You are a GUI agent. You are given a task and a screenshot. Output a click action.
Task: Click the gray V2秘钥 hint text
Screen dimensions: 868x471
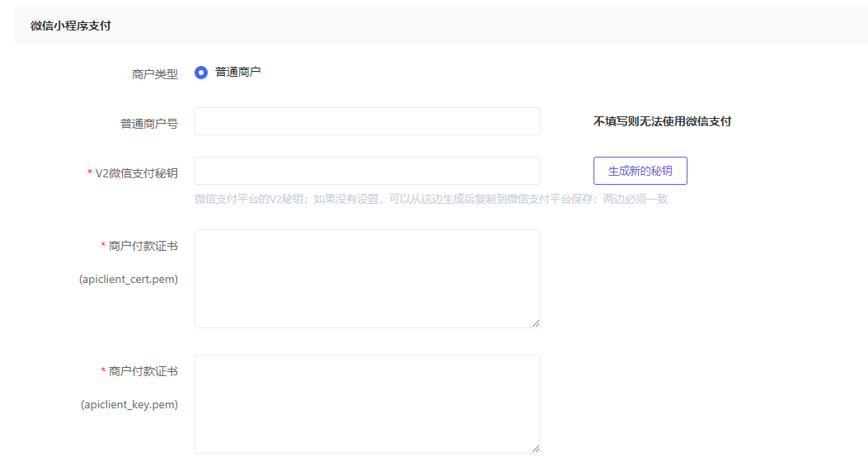pyautogui.click(x=430, y=199)
